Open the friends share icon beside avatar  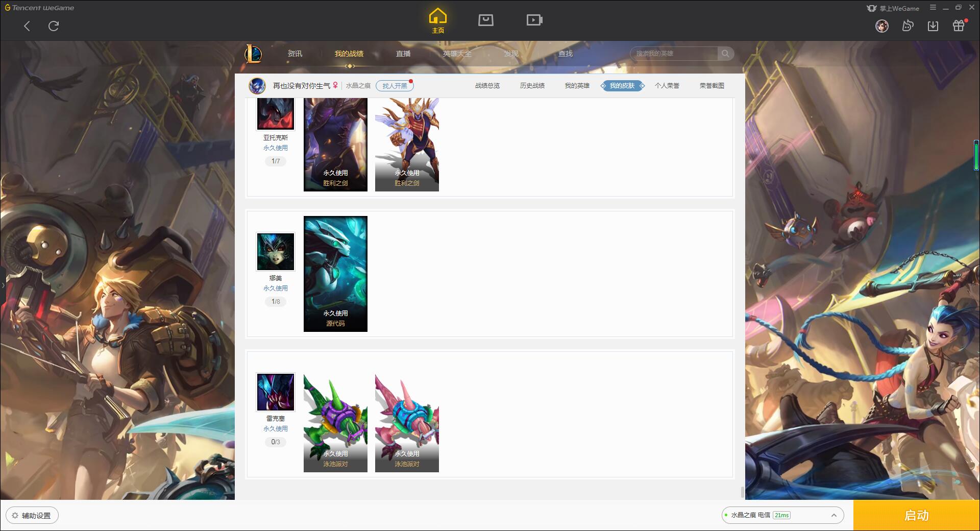908,26
